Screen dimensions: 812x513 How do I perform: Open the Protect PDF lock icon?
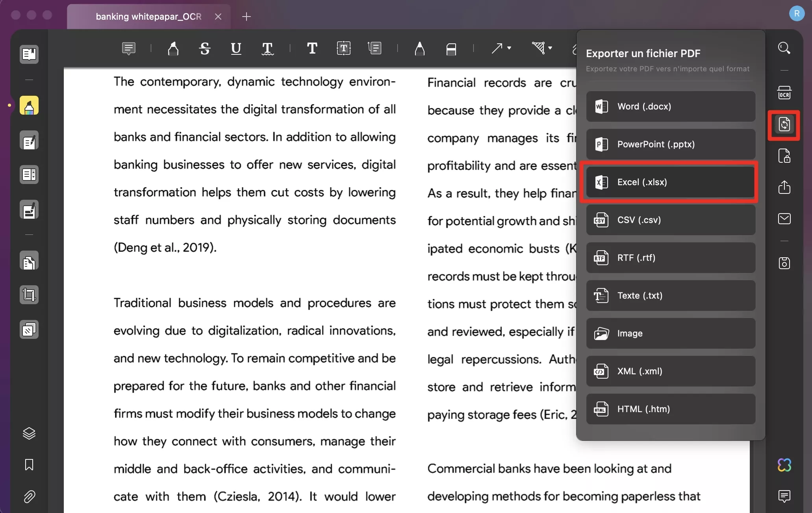pos(784,156)
